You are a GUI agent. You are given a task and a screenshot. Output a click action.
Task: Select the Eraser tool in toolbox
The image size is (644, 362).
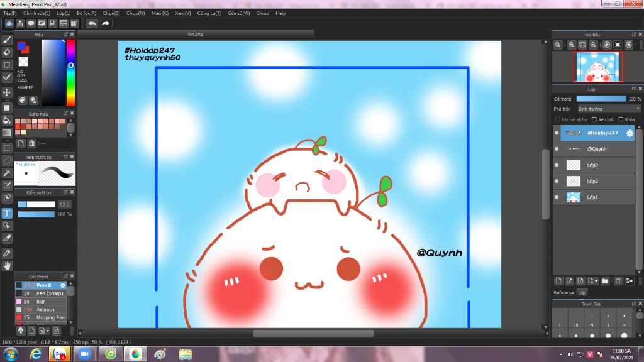click(x=6, y=52)
